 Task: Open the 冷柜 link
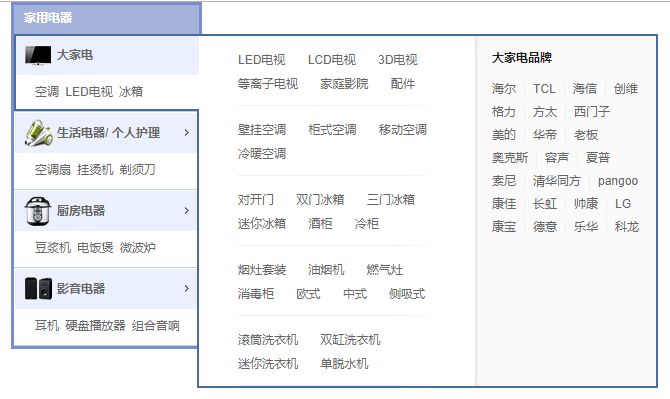[x=367, y=224]
